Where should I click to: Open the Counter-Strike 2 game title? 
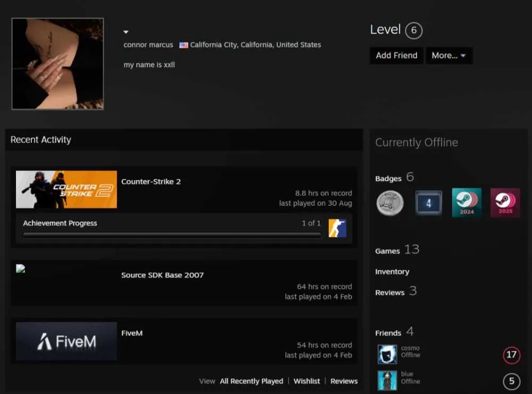(x=151, y=182)
